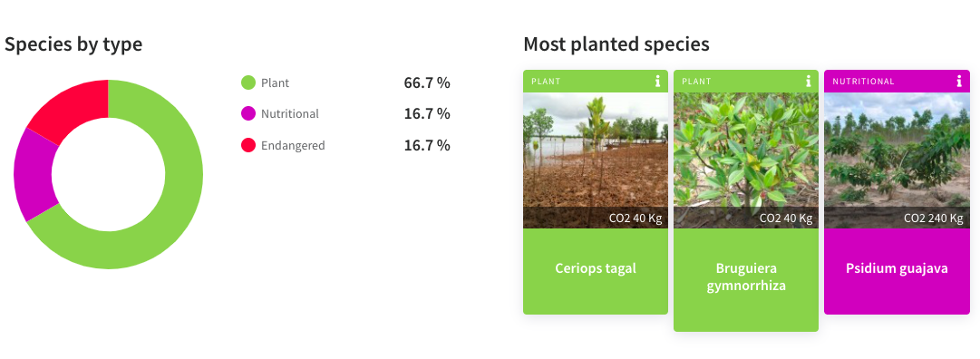Click the Bruguiera gymnorrhiza species name
The width and height of the screenshot is (980, 359).
(746, 277)
